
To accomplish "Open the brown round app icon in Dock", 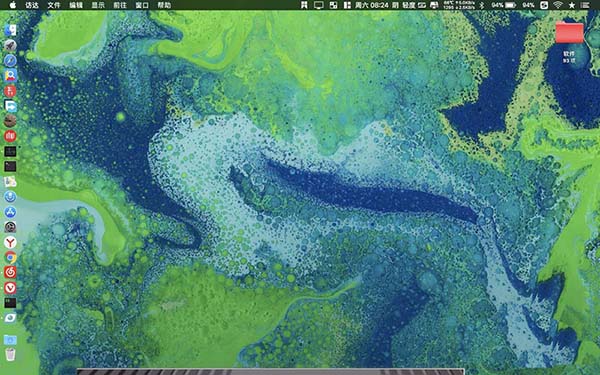I will coord(10,121).
